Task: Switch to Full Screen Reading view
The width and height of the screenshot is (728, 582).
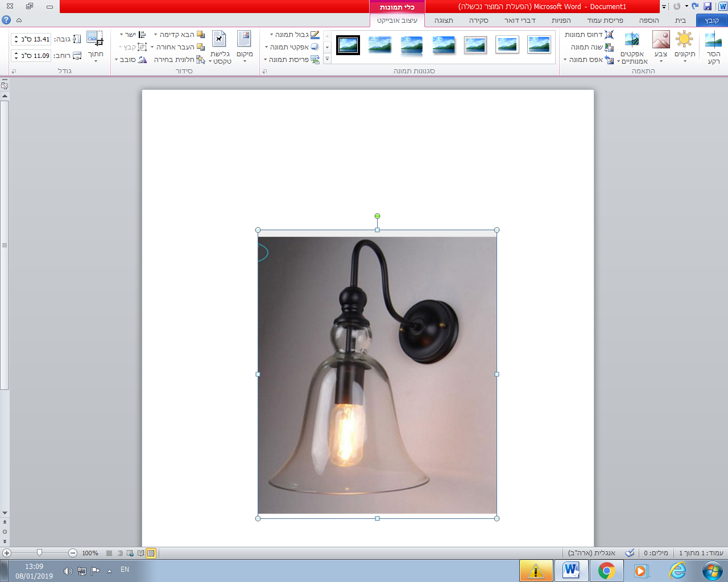Action: point(140,553)
